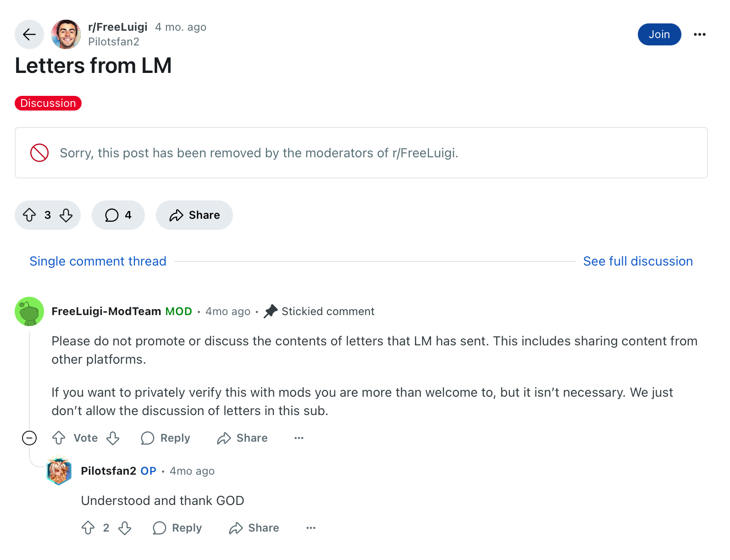This screenshot has height=560, width=730.
Task: Reply to Pilotsfan2's comment
Action: [x=177, y=528]
